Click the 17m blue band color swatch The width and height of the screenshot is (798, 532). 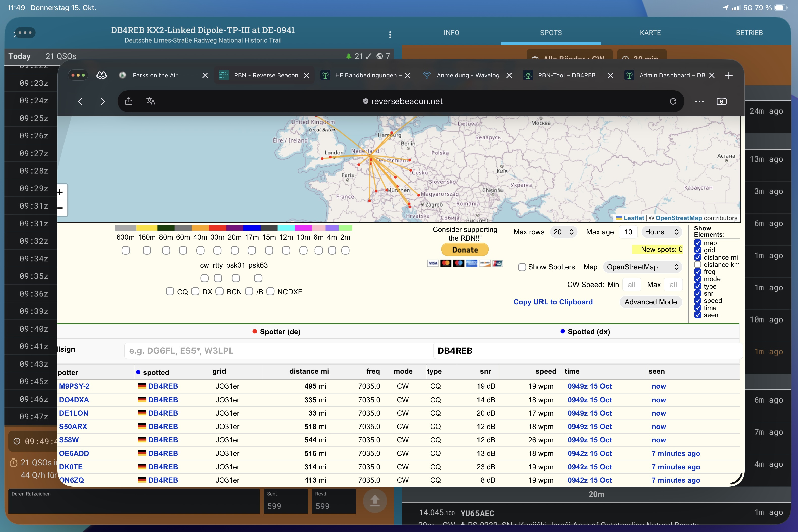(x=252, y=228)
